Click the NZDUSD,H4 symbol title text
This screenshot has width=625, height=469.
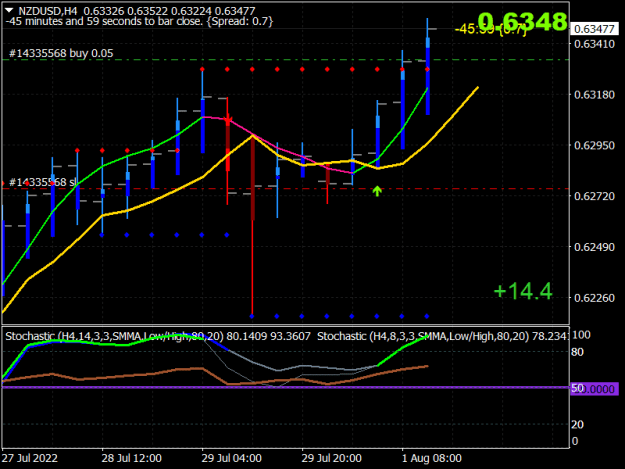(x=48, y=11)
